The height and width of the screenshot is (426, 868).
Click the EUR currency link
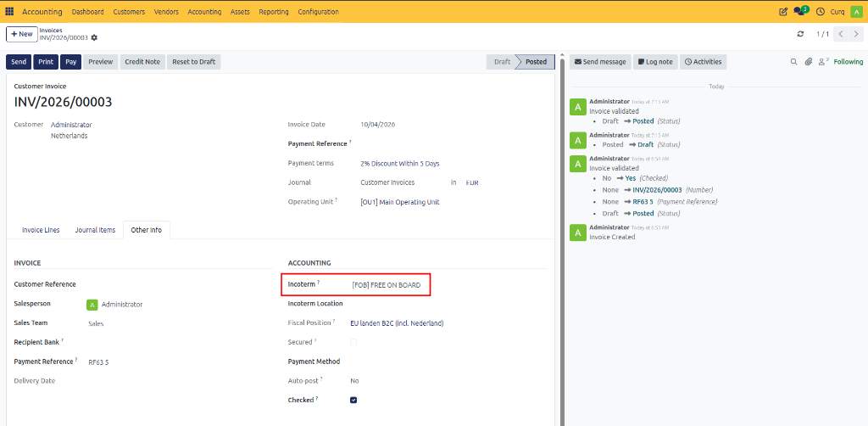472,182
